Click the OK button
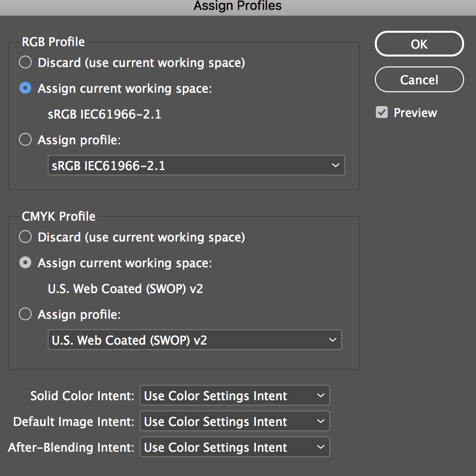This screenshot has width=476, height=476. [x=419, y=44]
